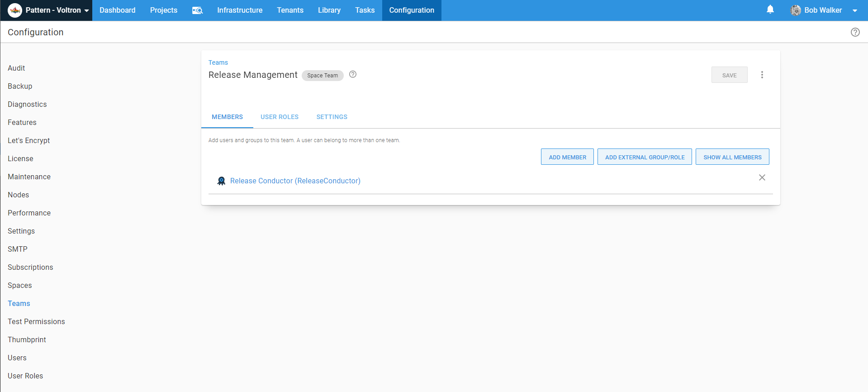The width and height of the screenshot is (868, 392).
Task: Open User Roles in the left sidebar
Action: pyautogui.click(x=25, y=376)
